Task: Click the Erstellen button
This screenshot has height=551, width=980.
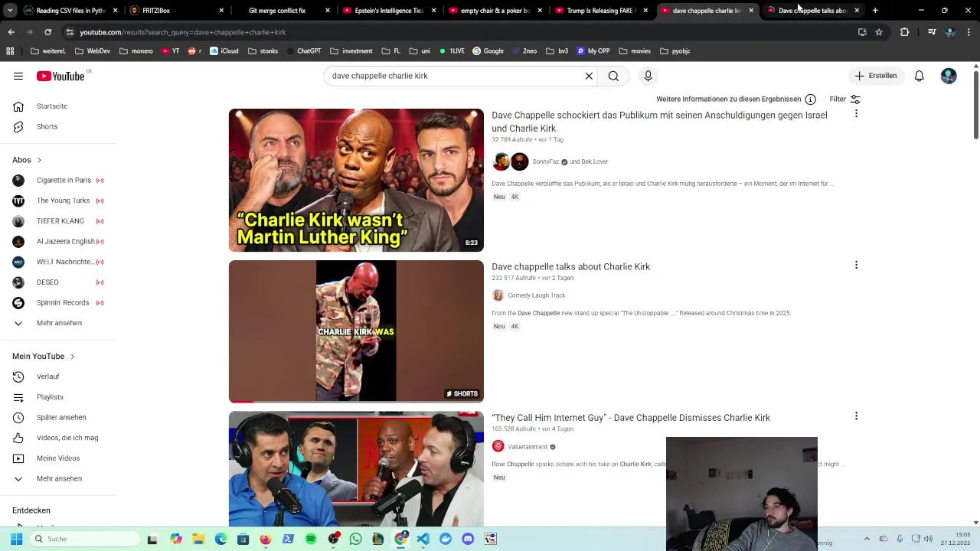Action: (x=875, y=76)
